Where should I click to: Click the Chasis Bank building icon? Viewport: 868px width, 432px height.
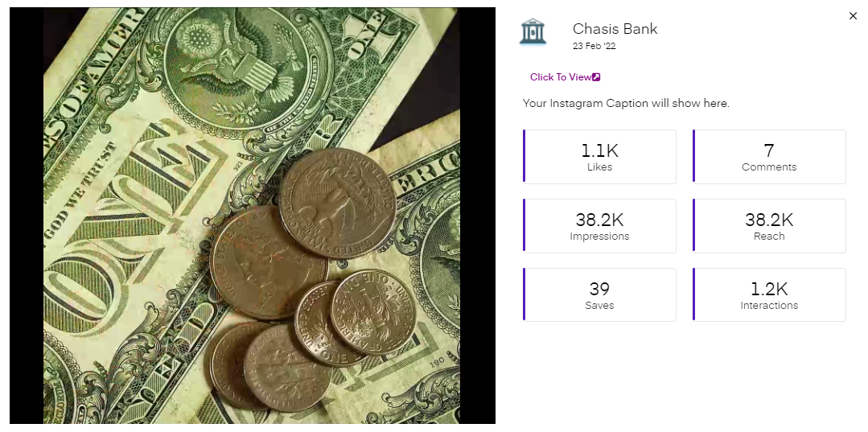coord(533,31)
